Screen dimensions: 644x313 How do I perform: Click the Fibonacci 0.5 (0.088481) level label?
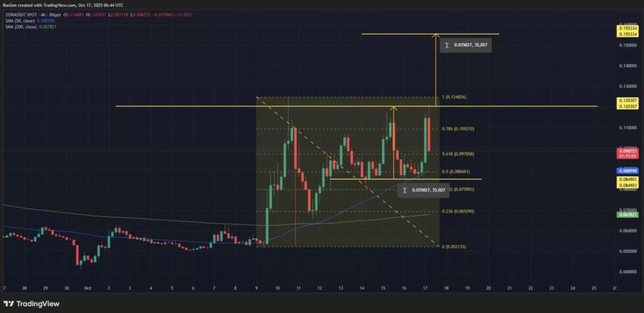coord(457,172)
